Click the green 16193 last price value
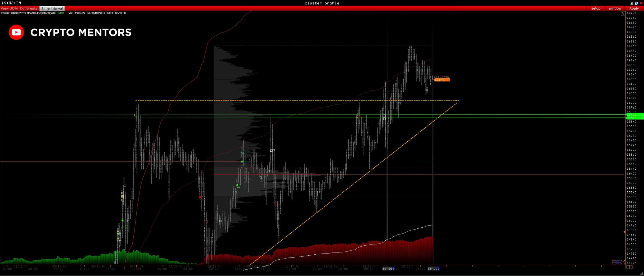Screen dimensions: 644x276 pyautogui.click(x=60, y=13)
